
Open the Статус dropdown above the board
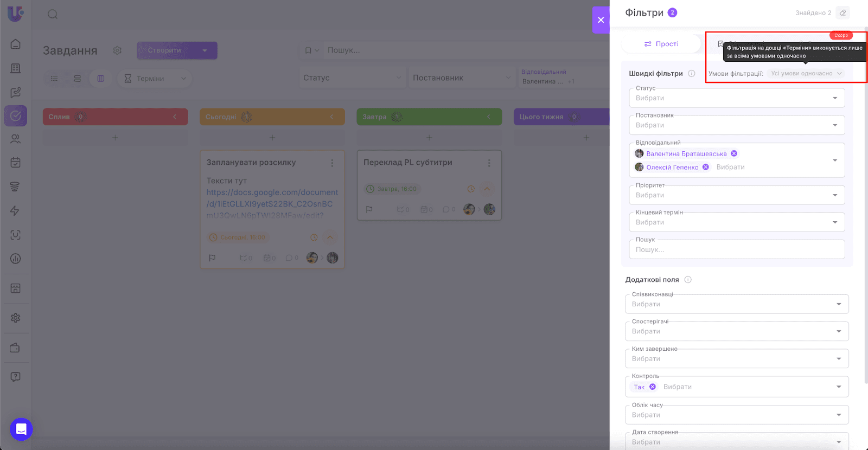click(x=353, y=78)
